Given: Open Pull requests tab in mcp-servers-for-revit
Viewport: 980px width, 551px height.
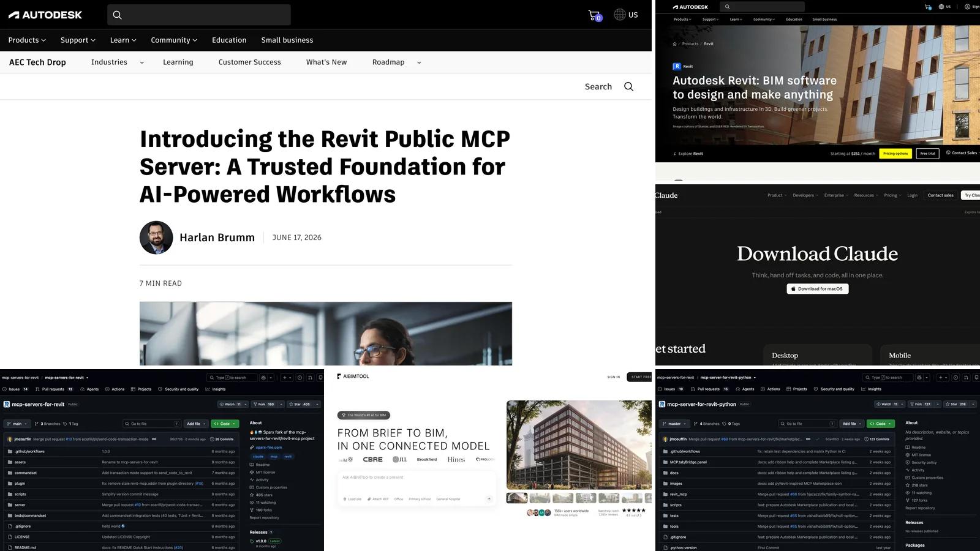Looking at the screenshot, I should click(x=55, y=389).
